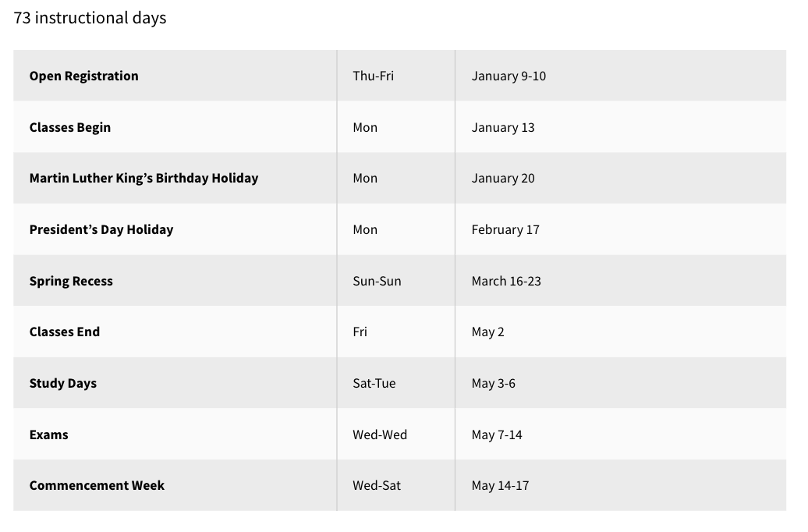
Task: Select the Open Registration row label
Action: [83, 76]
